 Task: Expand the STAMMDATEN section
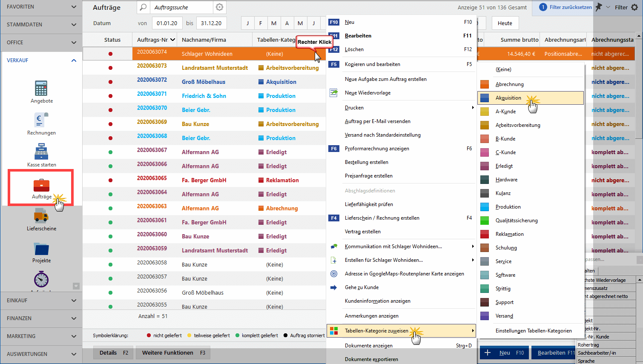point(41,25)
